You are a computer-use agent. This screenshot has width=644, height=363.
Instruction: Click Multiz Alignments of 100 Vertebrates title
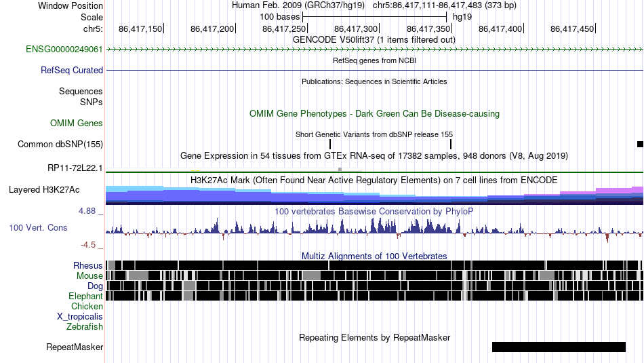(374, 256)
